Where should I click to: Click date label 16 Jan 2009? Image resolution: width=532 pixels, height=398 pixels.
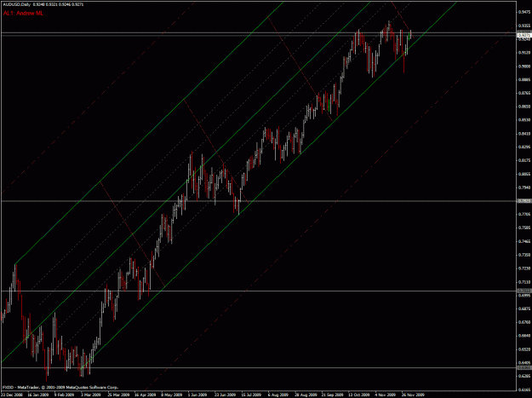click(37, 395)
